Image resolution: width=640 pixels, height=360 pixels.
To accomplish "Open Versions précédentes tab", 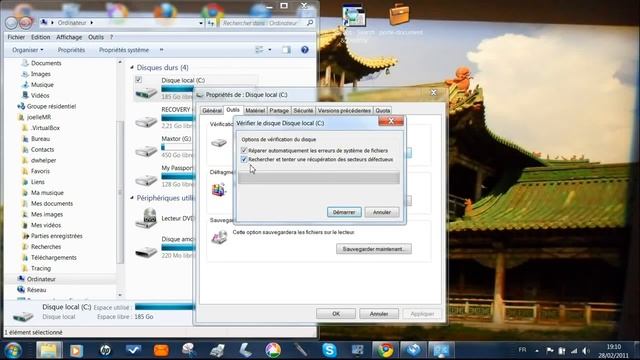I will 344,111.
